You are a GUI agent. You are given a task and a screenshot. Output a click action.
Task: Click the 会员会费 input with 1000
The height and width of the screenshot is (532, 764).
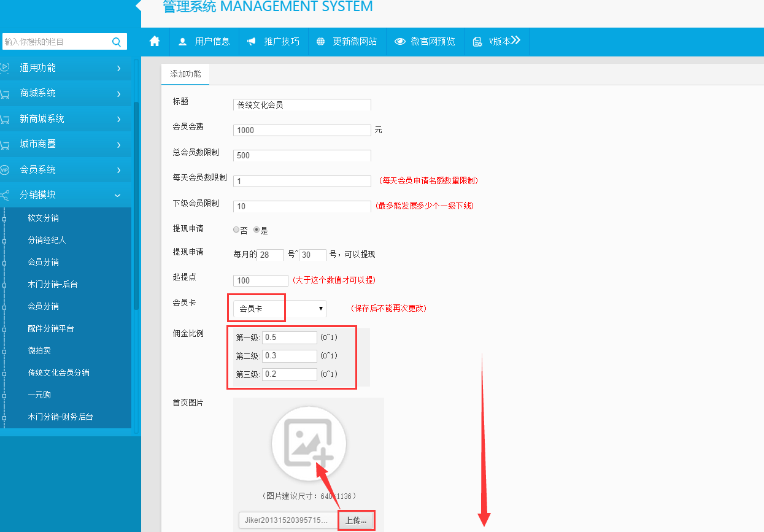[x=302, y=130]
